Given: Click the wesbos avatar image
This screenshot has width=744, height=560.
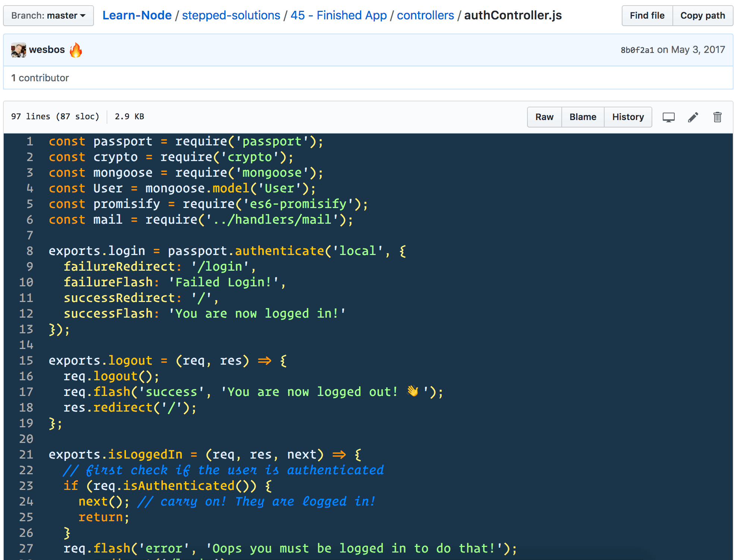Looking at the screenshot, I should (x=18, y=49).
